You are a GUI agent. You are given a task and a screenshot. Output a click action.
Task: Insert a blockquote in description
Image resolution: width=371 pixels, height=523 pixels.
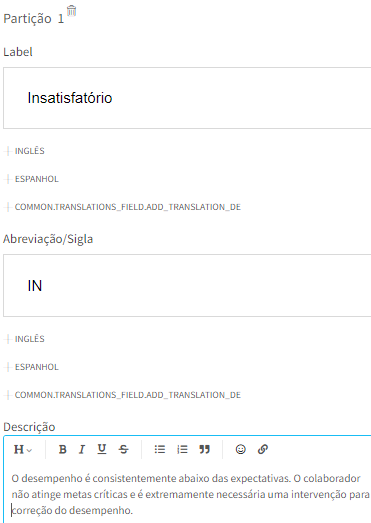coord(205,449)
